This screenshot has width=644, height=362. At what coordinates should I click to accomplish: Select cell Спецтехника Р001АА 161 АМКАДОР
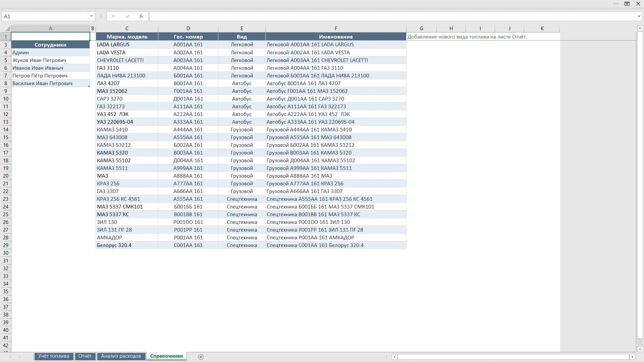tap(336, 238)
